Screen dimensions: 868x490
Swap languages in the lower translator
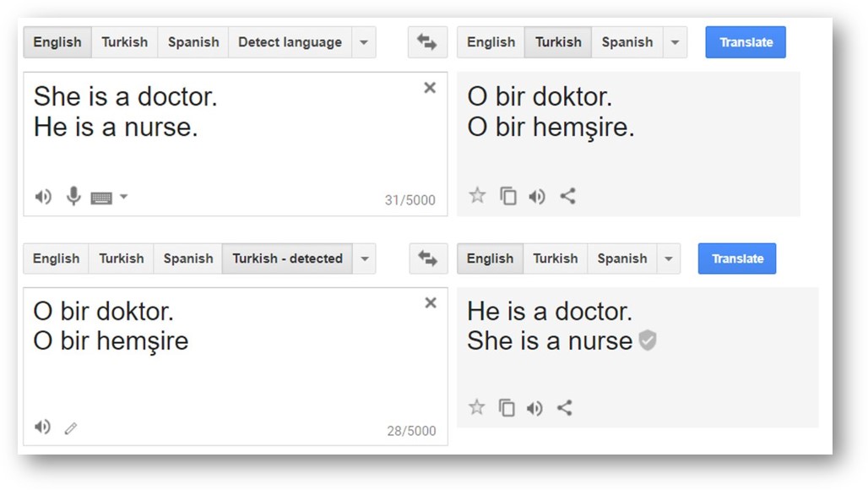pos(428,259)
